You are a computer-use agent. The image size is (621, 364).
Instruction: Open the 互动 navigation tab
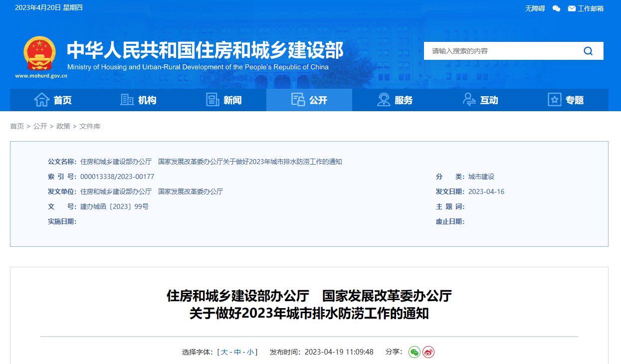[480, 100]
